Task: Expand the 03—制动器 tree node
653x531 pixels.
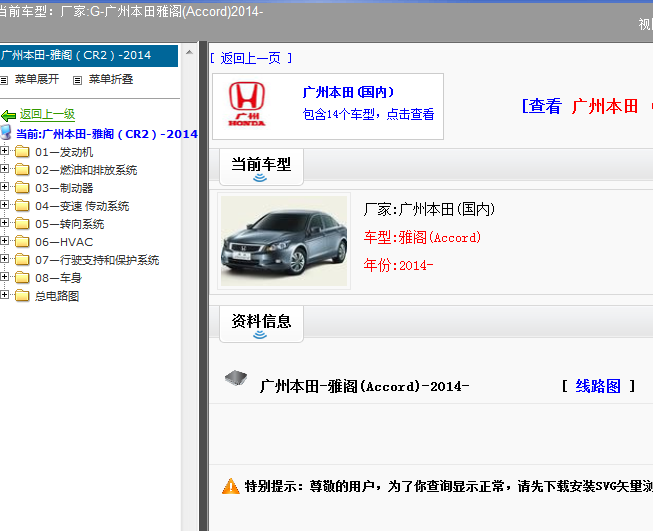Action: coord(5,188)
